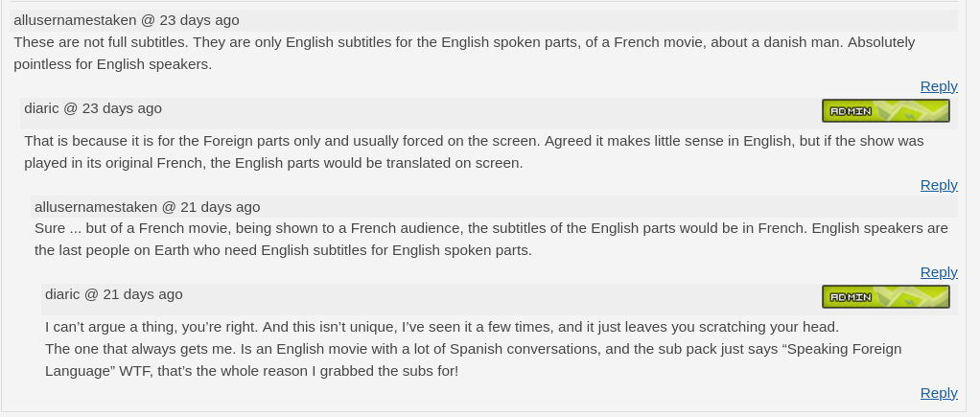Reply to diaric's 23-days-ago comment
The width and height of the screenshot is (980, 417).
tap(939, 185)
